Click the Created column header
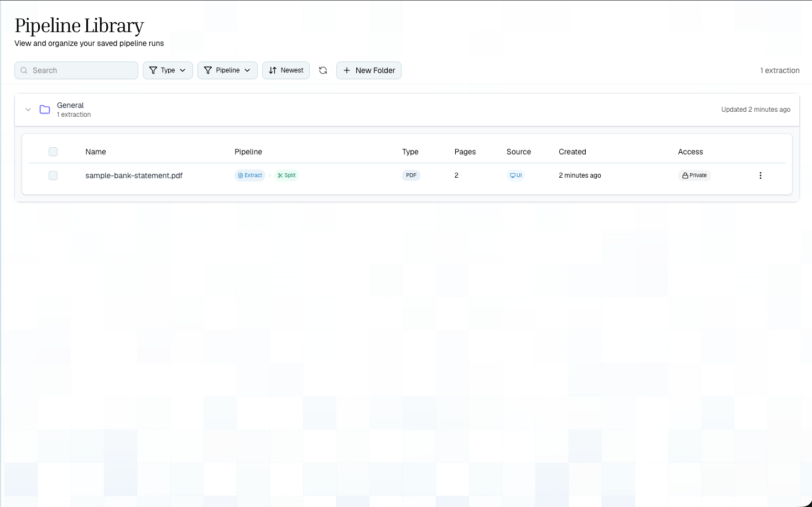 [572, 152]
